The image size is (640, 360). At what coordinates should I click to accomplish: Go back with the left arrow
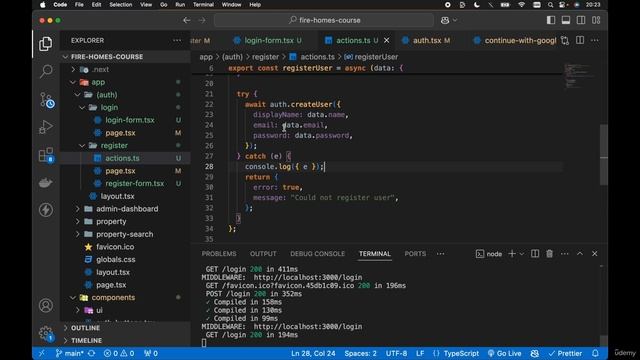click(x=187, y=20)
